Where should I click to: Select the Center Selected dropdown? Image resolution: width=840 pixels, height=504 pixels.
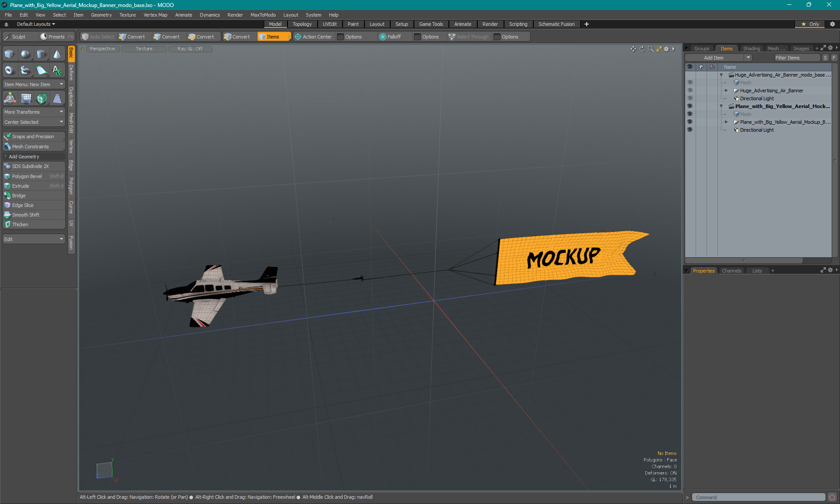34,122
